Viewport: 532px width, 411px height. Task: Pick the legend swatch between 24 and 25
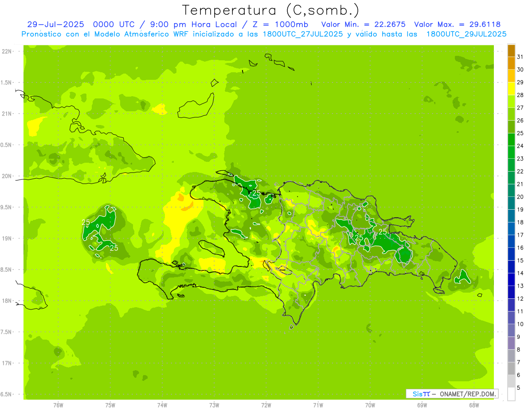click(511, 139)
